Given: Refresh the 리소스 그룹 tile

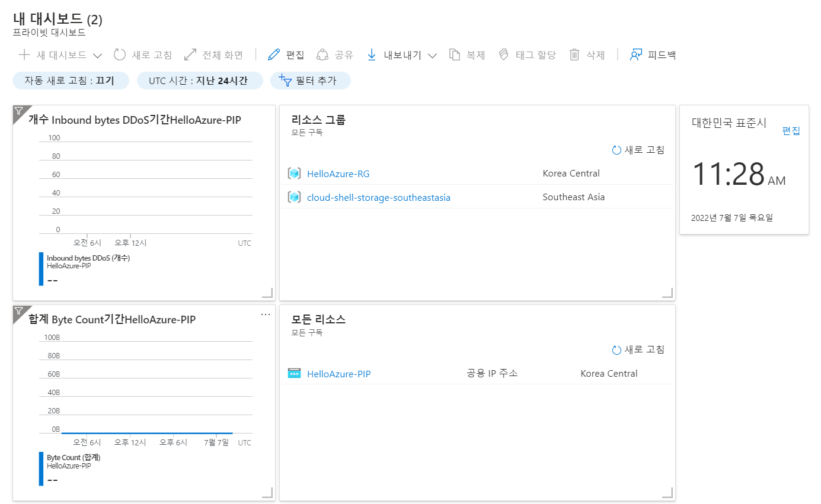Looking at the screenshot, I should 638,150.
